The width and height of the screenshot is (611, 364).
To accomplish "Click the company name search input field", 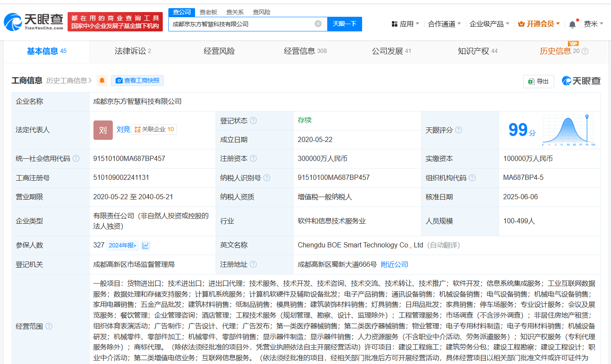I will [241, 24].
